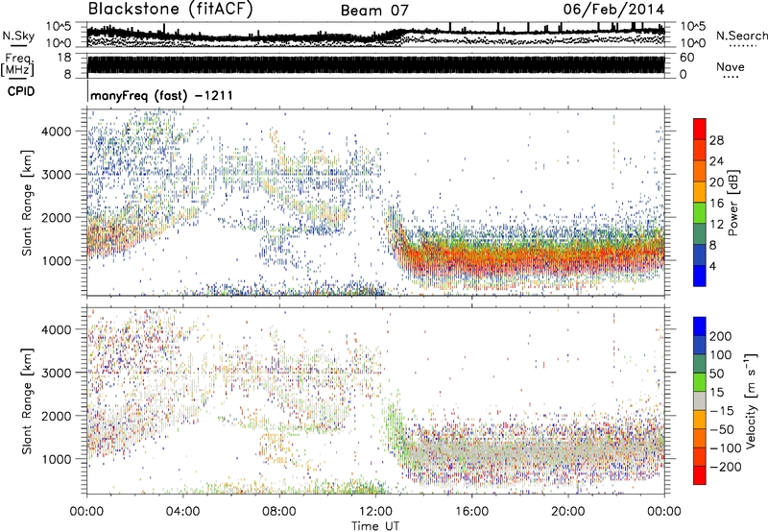The height and width of the screenshot is (532, 768).
Task: Click the '20:00' time tick label
Action: pos(567,512)
